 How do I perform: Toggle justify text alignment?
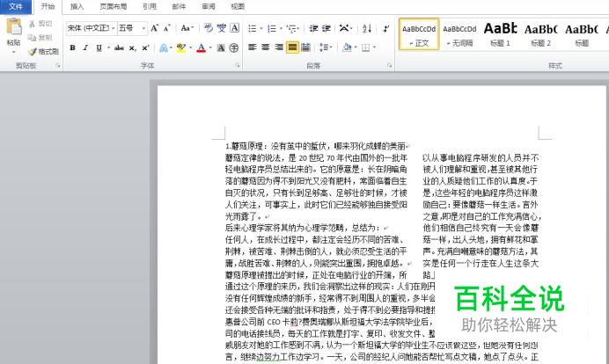point(293,47)
